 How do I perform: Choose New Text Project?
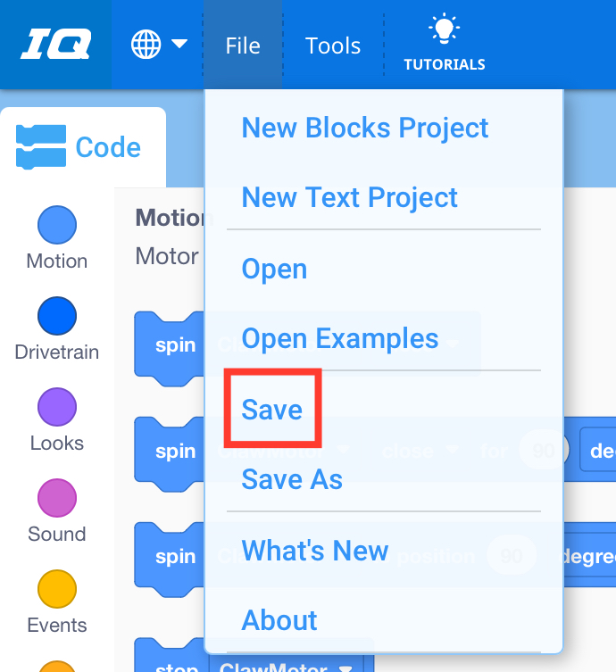pyautogui.click(x=350, y=197)
